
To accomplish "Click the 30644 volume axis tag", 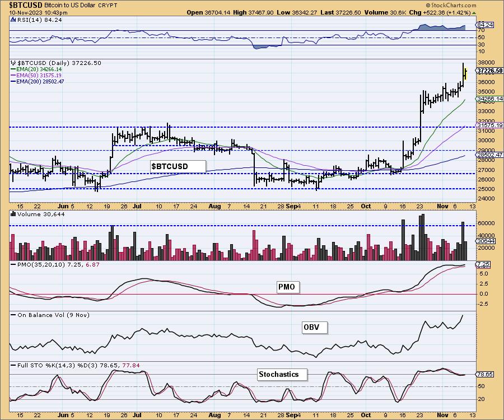I will pyautogui.click(x=486, y=241).
